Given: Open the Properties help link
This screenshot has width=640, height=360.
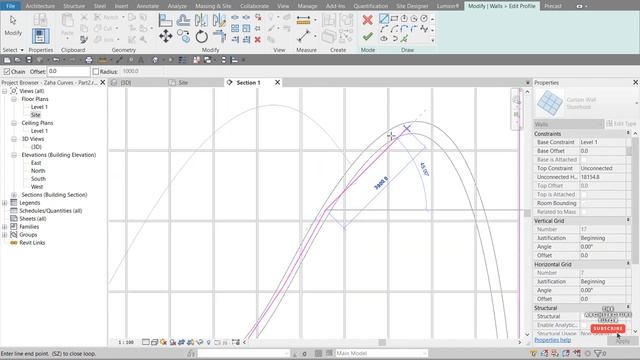Looking at the screenshot, I should pos(553,340).
